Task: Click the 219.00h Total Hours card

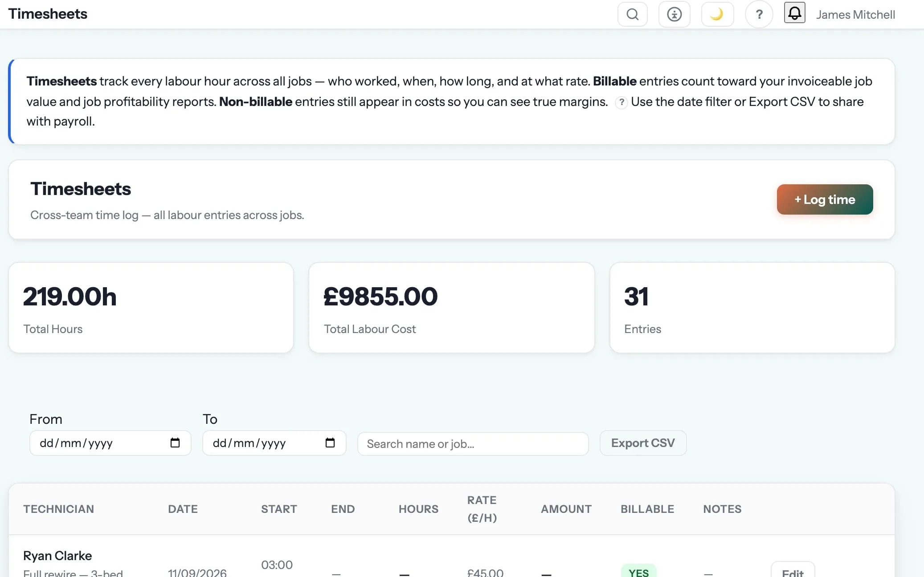Action: [151, 308]
